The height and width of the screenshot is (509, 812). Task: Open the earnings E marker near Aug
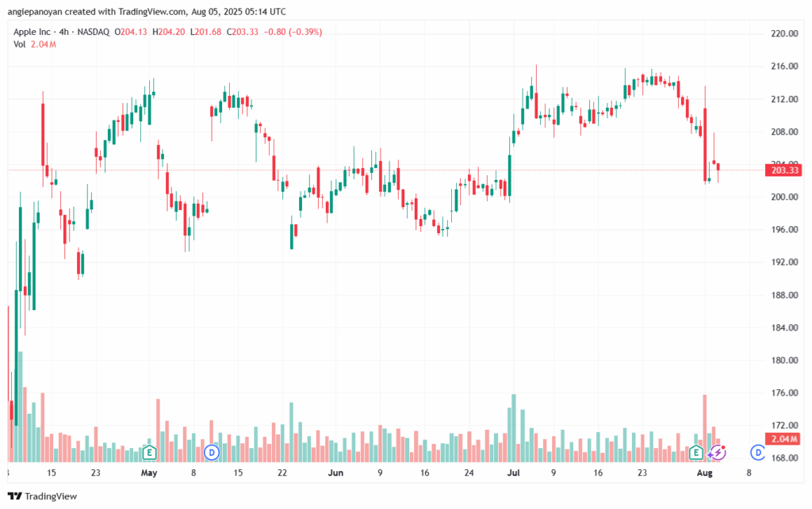click(x=696, y=453)
